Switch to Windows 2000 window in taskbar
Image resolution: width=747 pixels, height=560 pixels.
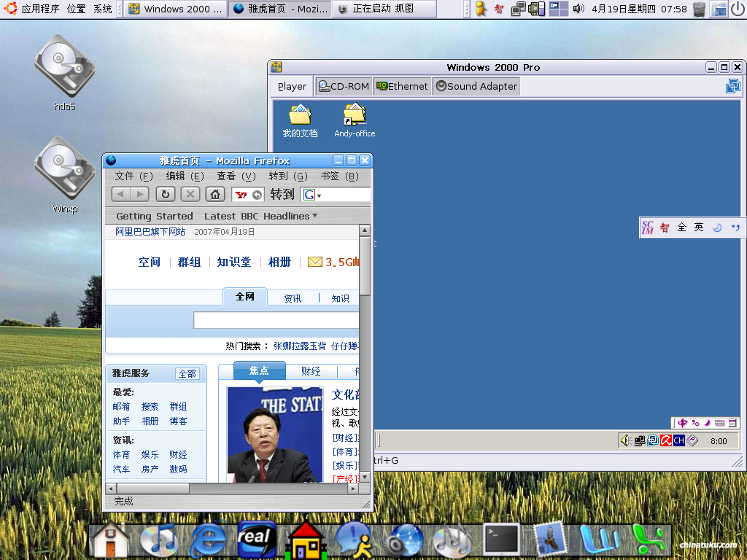176,9
